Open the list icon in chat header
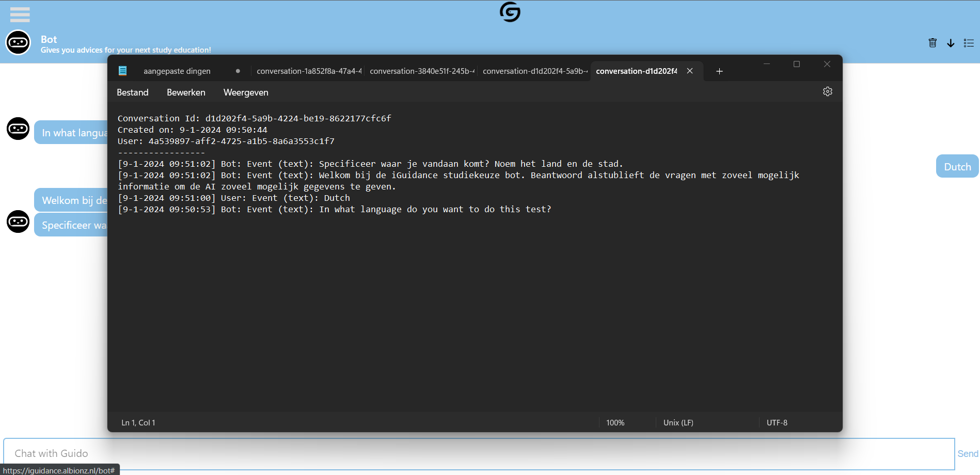980x475 pixels. click(x=969, y=43)
